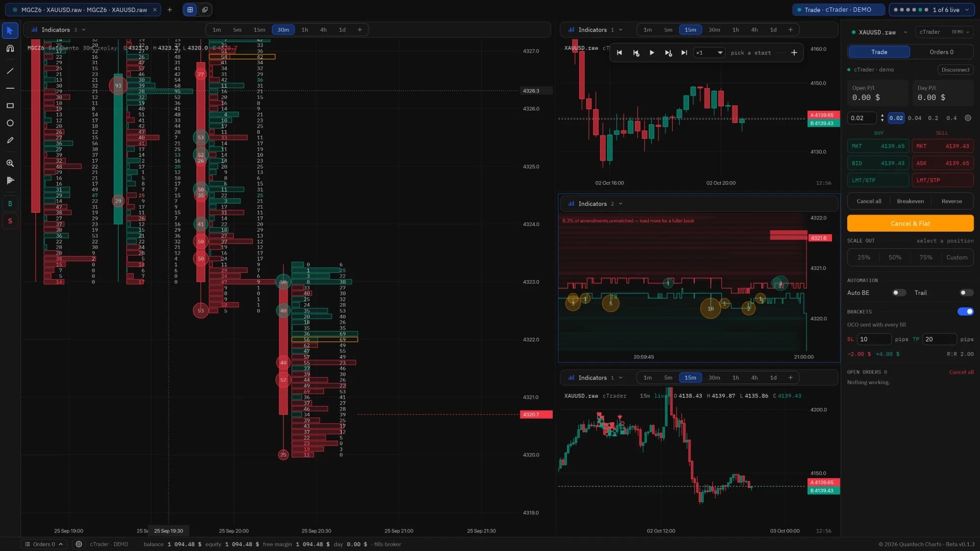
Task: Select the cursor pointer tool
Action: tap(10, 30)
